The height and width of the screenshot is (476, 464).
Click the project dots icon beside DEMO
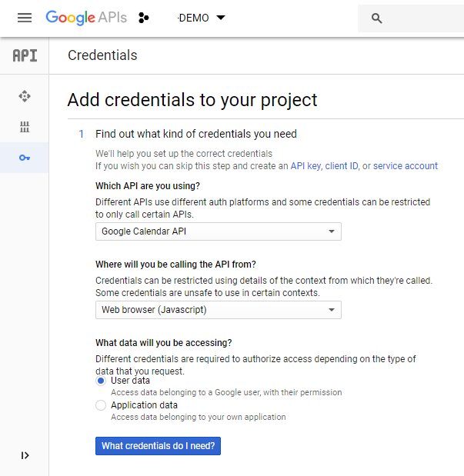pyautogui.click(x=143, y=18)
